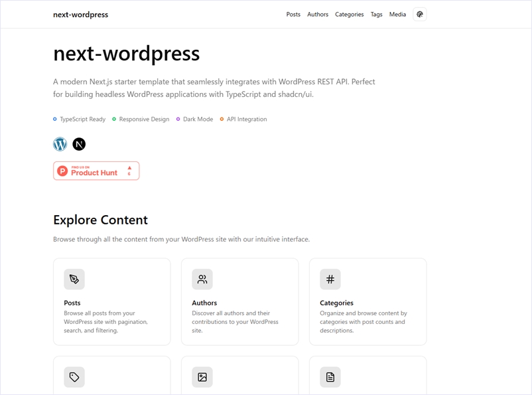Select the Categories card title

336,303
